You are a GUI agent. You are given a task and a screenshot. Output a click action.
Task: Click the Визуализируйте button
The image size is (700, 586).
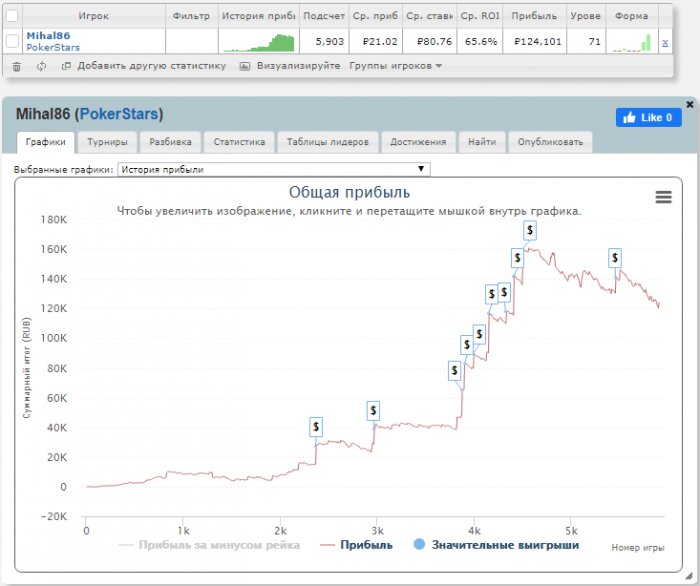[290, 66]
